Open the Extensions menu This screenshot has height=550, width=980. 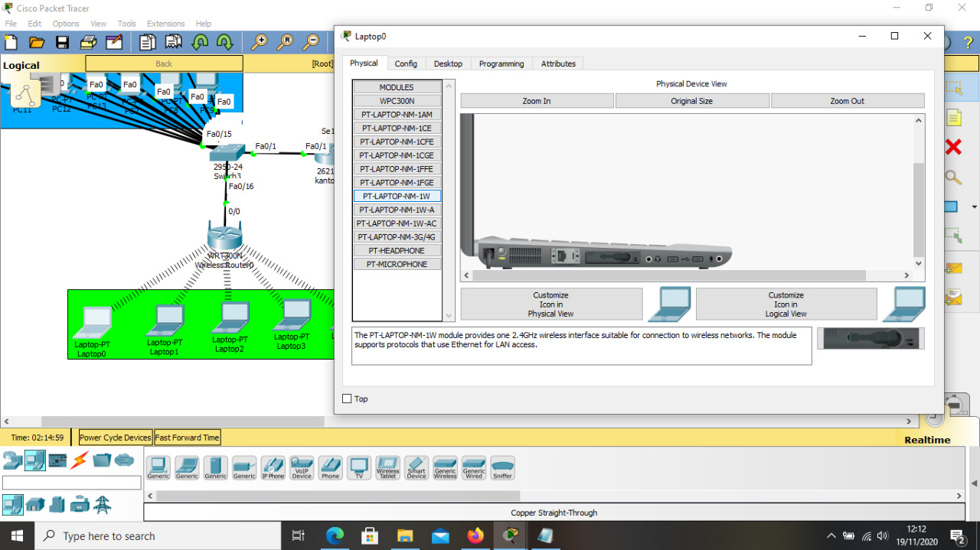pyautogui.click(x=166, y=24)
